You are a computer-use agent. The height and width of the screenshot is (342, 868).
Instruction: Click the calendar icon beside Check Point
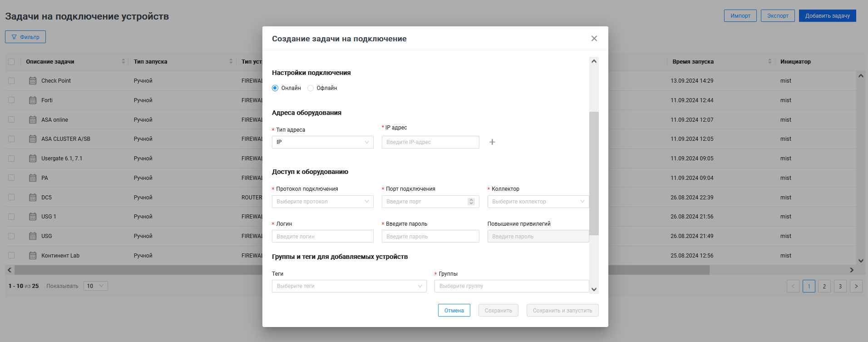33,81
